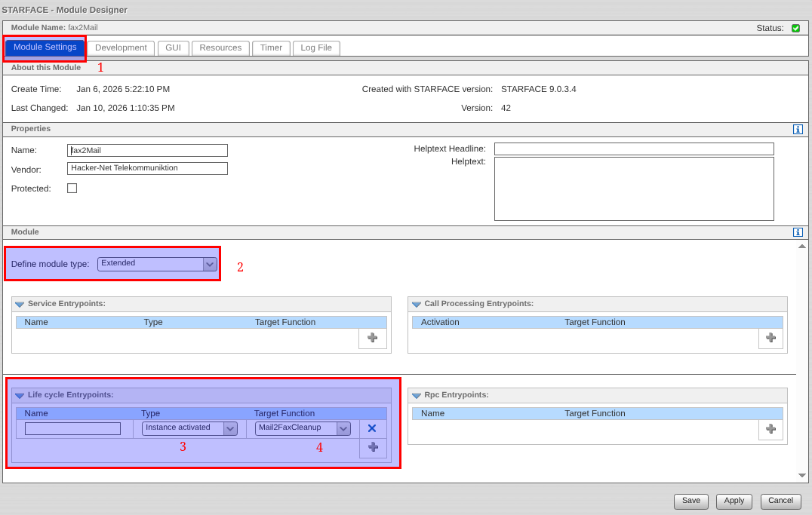Collapse the Rpc Entrypoints panel
812x515 pixels.
pos(416,395)
